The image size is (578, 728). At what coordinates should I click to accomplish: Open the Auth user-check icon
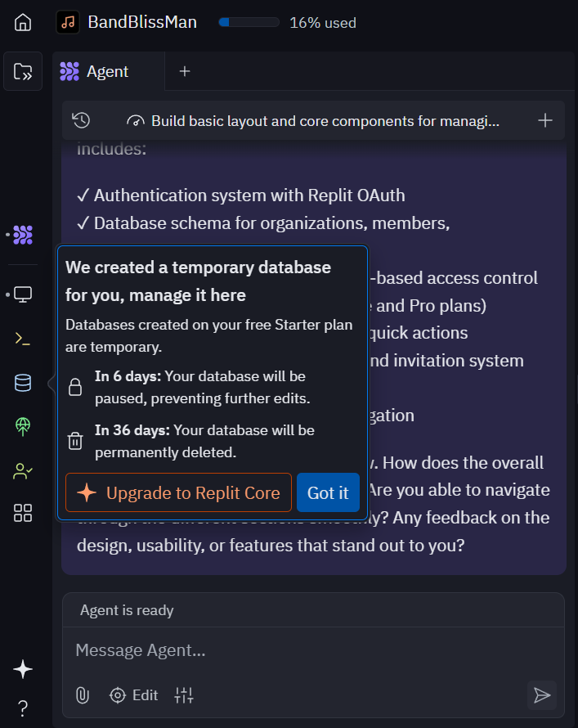[x=23, y=471]
